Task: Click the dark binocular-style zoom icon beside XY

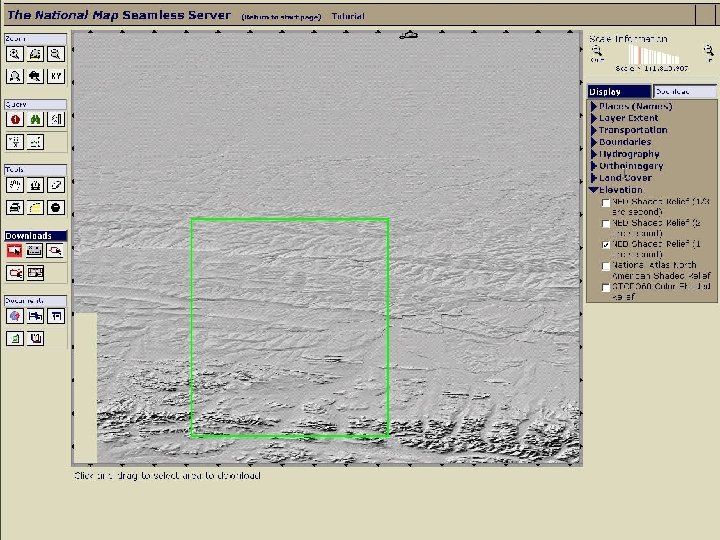Action: click(35, 76)
